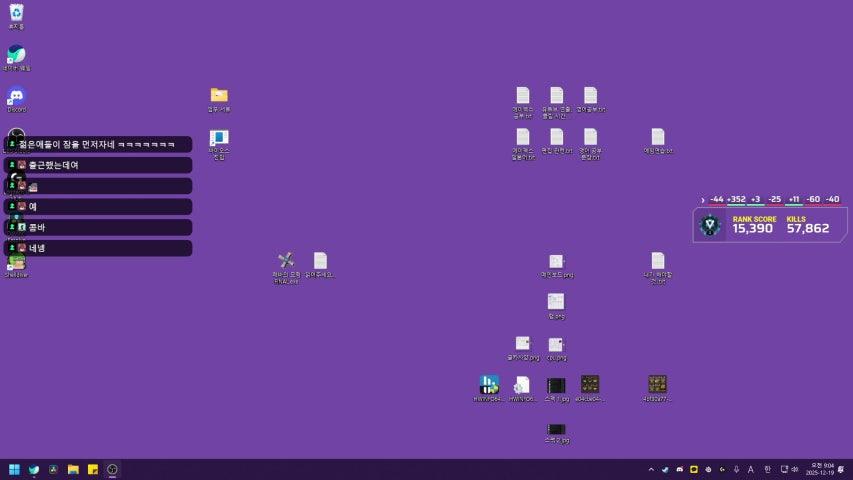The width and height of the screenshot is (853, 480).
Task: Open the ShellShock desktop shortcut
Action: (16, 263)
